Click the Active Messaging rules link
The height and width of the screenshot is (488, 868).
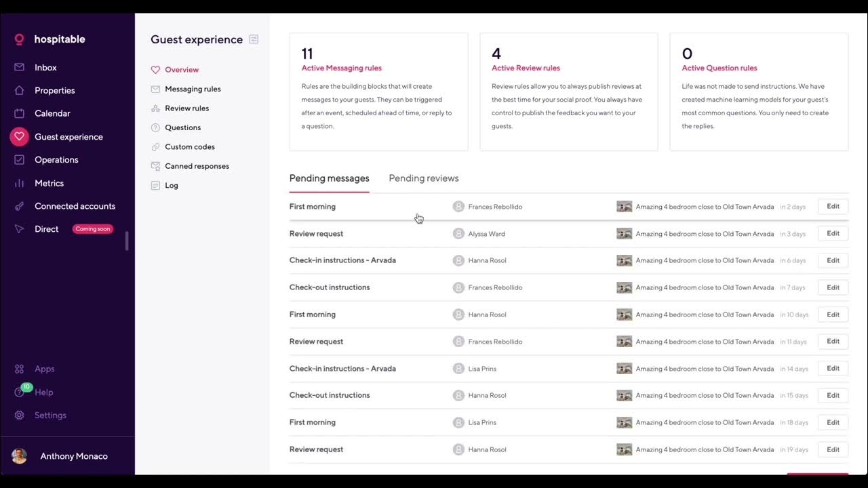coord(342,68)
